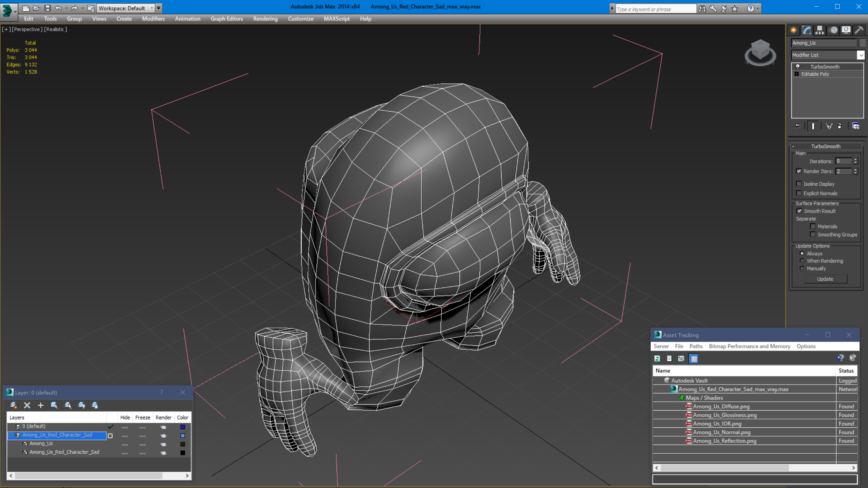This screenshot has height=488, width=868.
Task: Toggle Show End Result in modifier stack
Action: (x=813, y=126)
